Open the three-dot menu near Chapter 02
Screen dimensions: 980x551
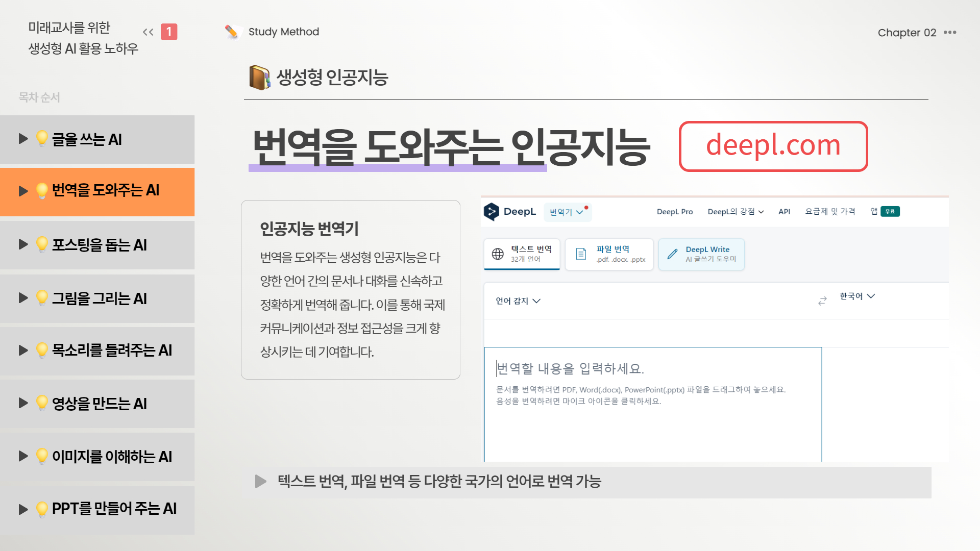pos(950,32)
